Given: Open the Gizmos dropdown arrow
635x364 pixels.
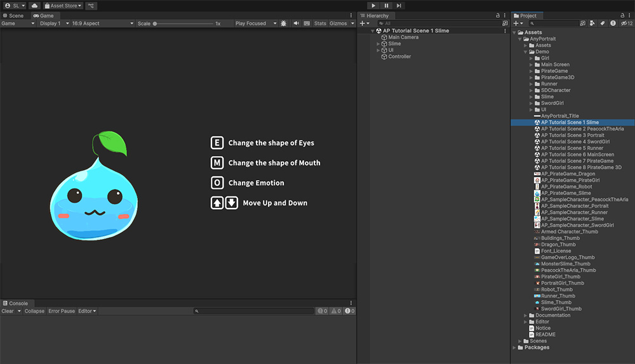Looking at the screenshot, I should pos(352,23).
